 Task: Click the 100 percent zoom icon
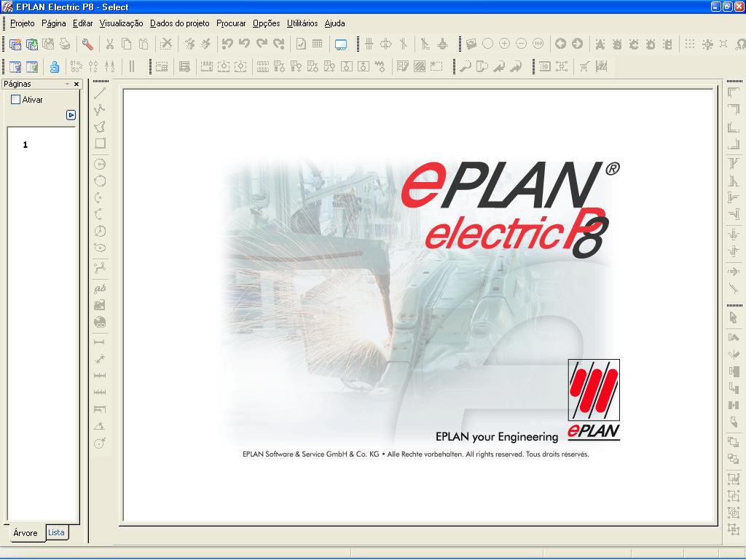538,44
